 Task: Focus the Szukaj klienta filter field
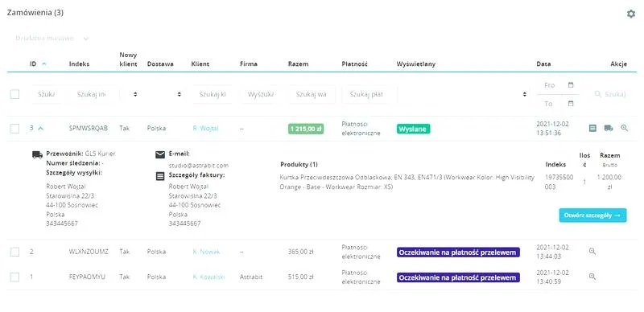[x=213, y=94]
